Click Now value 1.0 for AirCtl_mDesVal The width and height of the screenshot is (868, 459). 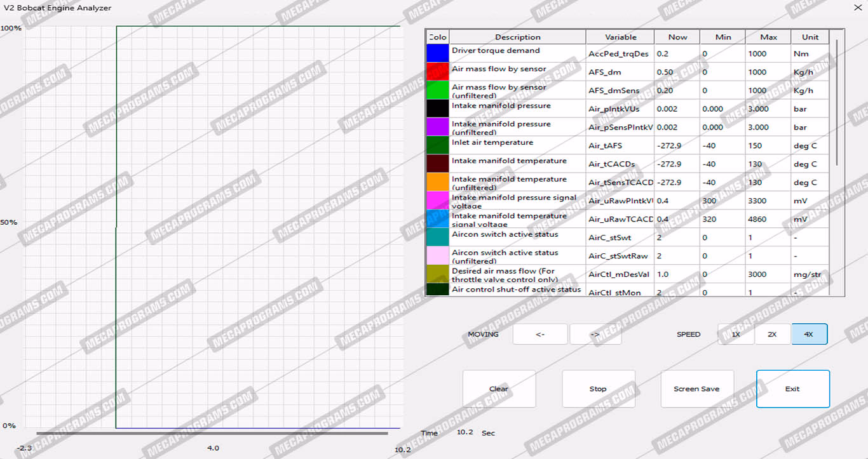point(677,274)
